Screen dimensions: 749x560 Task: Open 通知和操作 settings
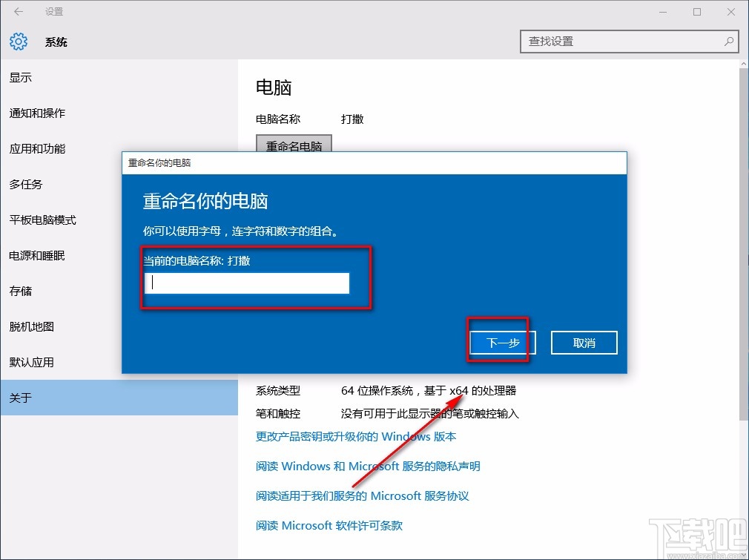click(36, 113)
